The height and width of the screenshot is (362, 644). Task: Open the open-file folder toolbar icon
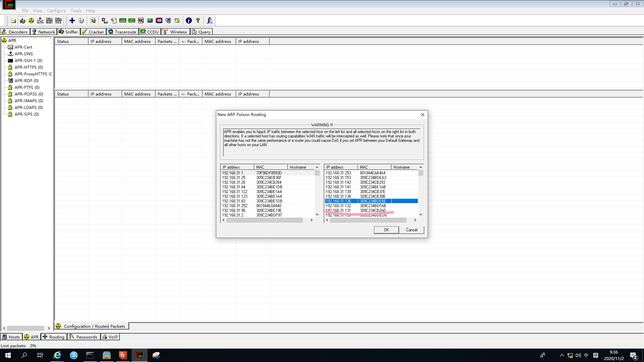tap(13, 20)
